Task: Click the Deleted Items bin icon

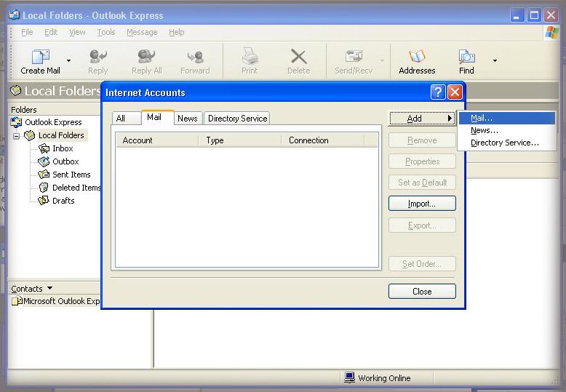Action: pos(44,188)
